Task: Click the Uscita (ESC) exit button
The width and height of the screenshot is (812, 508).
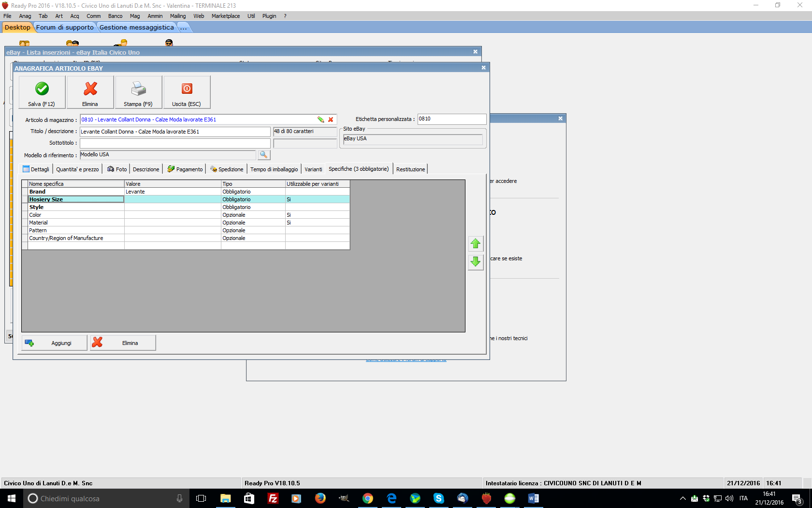Action: point(187,92)
